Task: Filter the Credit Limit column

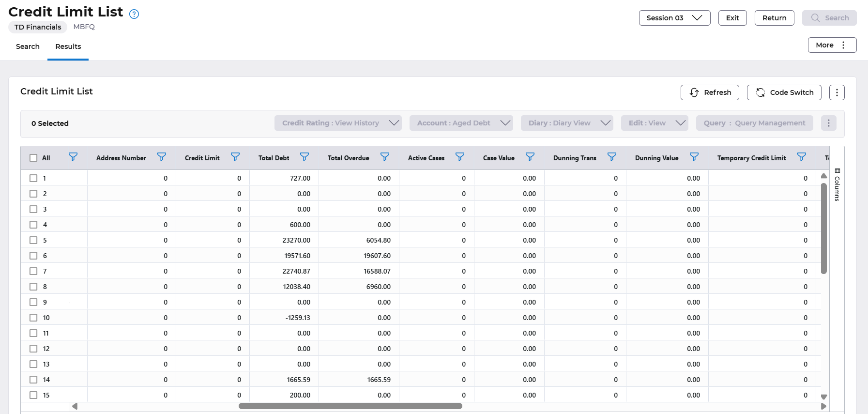Action: pos(235,157)
